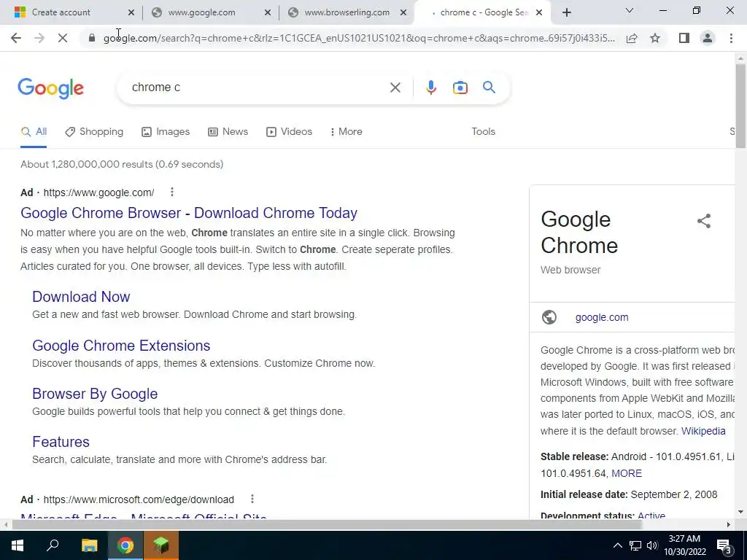Switch to the Videos results tab
Screen dimensions: 747x560
[x=289, y=132]
